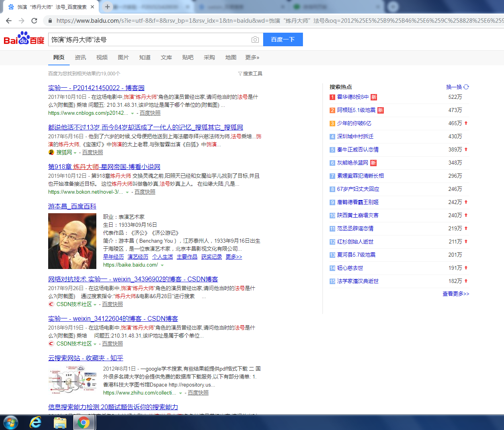Click 百度快照 for cnblogs result
This screenshot has width=504, height=430.
pos(150,113)
